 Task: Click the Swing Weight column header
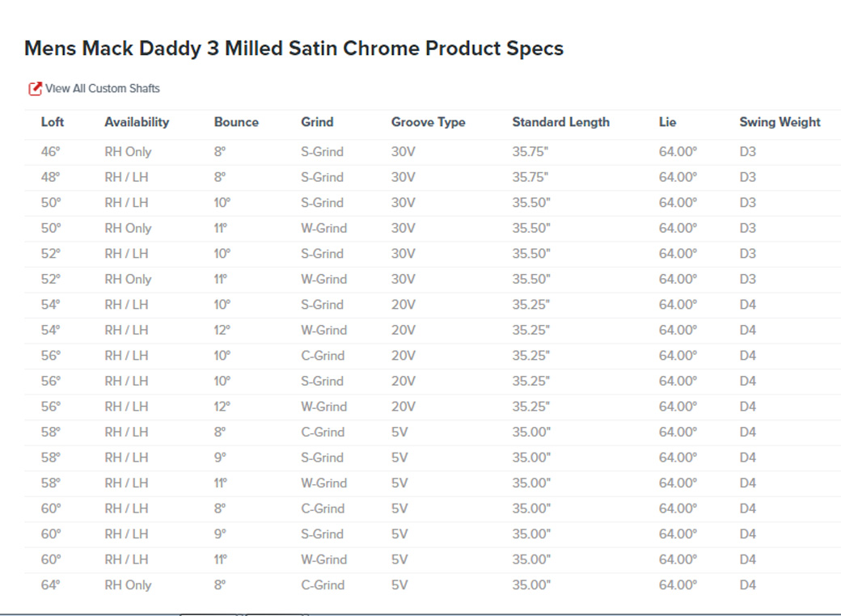coord(780,122)
